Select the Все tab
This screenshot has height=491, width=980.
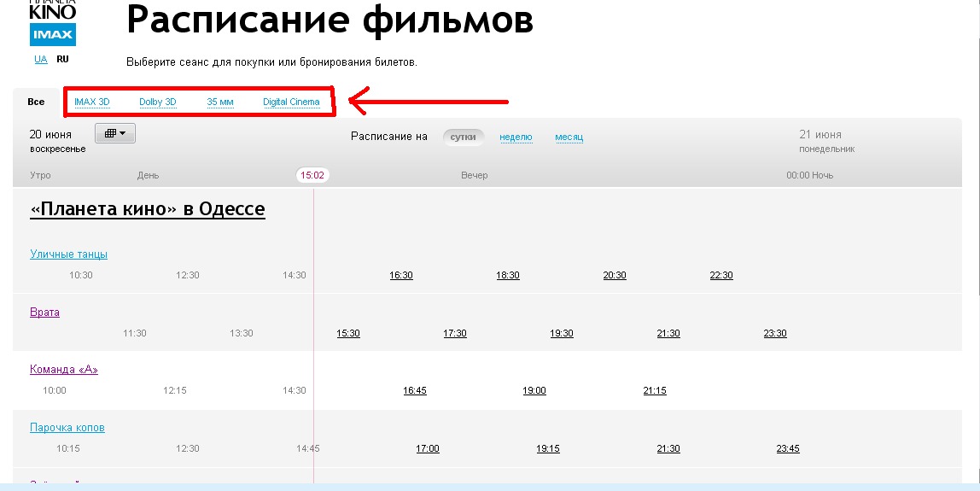pyautogui.click(x=36, y=102)
